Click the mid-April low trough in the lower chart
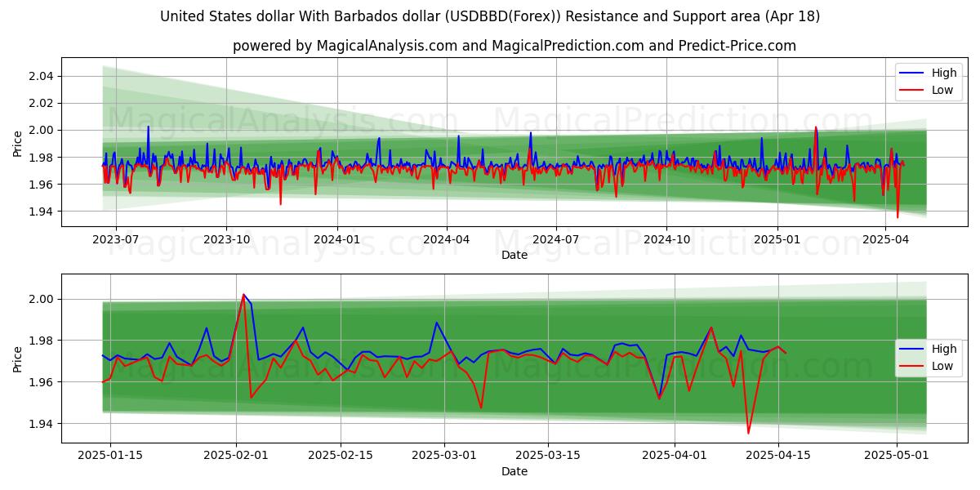The image size is (980, 490). 748,433
